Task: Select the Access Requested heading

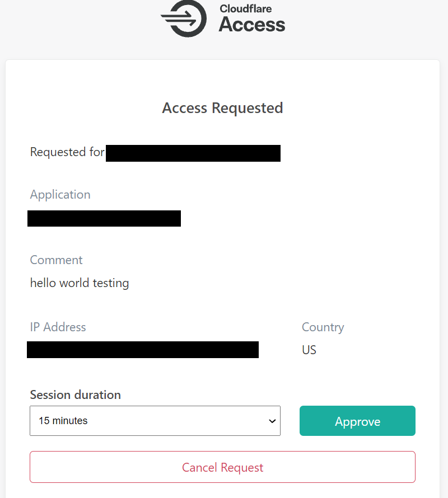Action: (222, 108)
